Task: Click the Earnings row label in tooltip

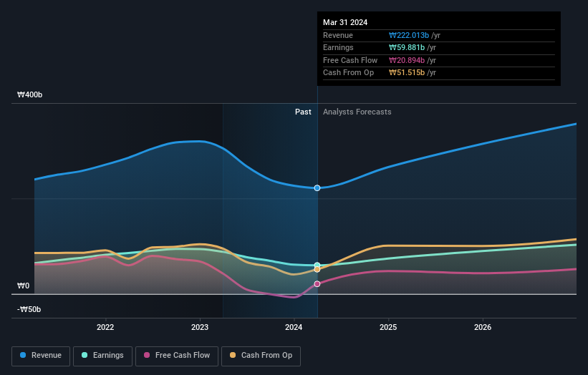Action: tap(338, 47)
